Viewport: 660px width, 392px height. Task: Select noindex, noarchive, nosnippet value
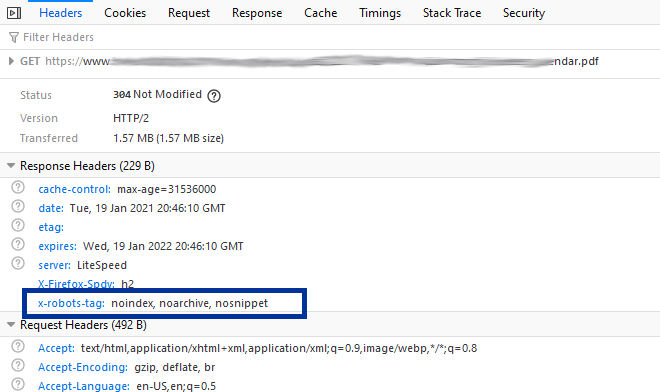point(189,303)
